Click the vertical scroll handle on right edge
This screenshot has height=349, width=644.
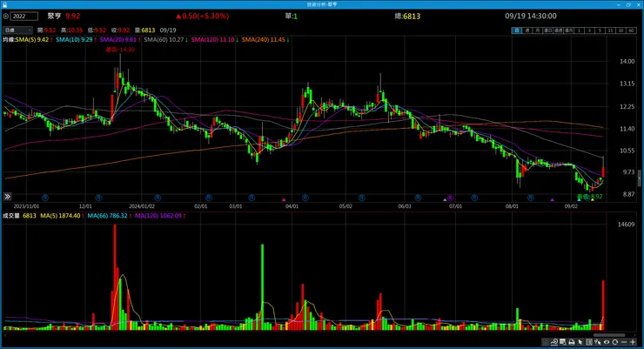639,179
